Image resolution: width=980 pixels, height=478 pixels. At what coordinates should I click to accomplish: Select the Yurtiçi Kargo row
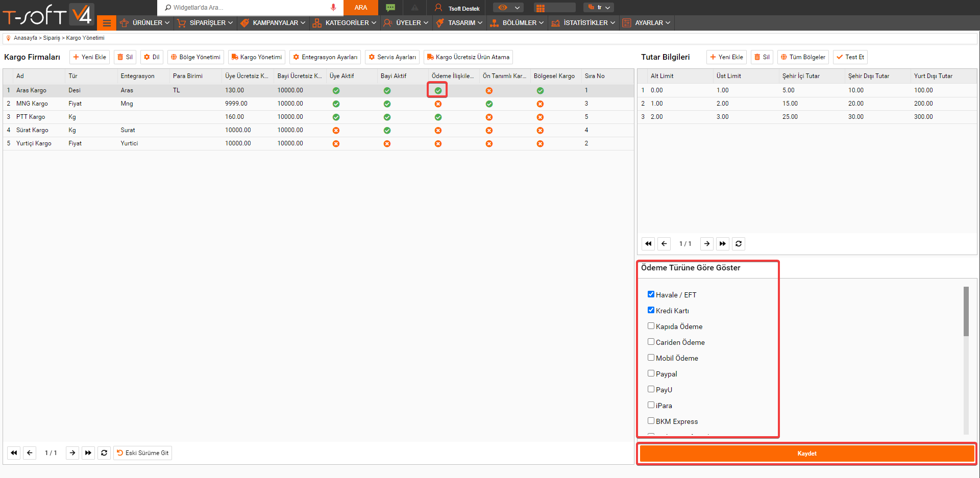[x=318, y=144]
